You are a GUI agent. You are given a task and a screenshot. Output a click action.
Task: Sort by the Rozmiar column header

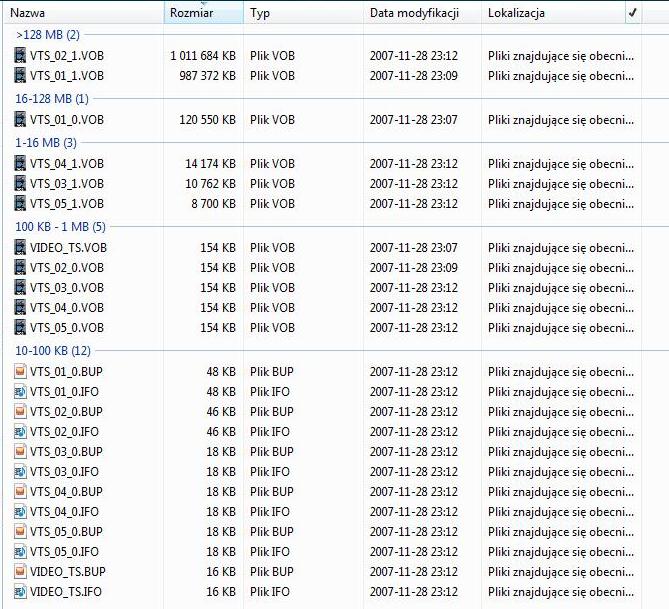[x=204, y=13]
